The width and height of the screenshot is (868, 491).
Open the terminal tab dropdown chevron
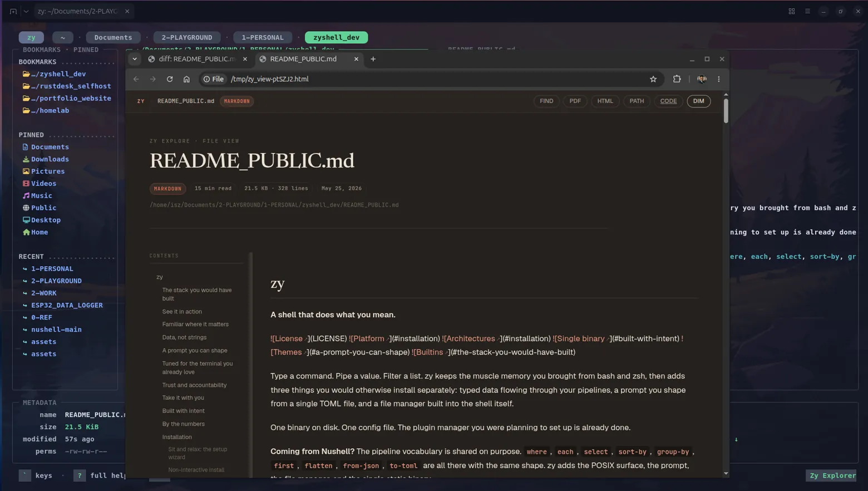click(26, 11)
